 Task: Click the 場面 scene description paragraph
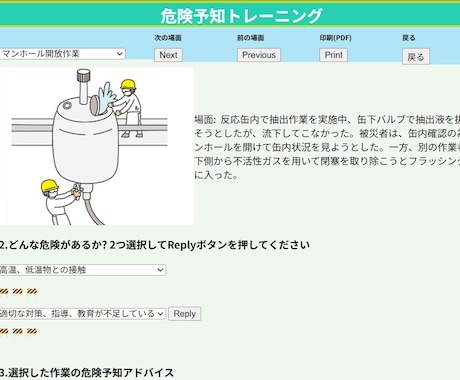pyautogui.click(x=327, y=147)
